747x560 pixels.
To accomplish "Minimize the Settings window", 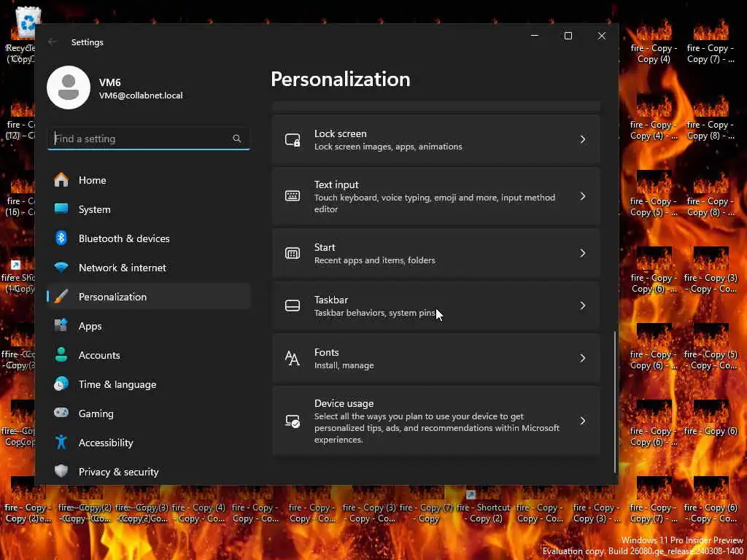I will [535, 36].
